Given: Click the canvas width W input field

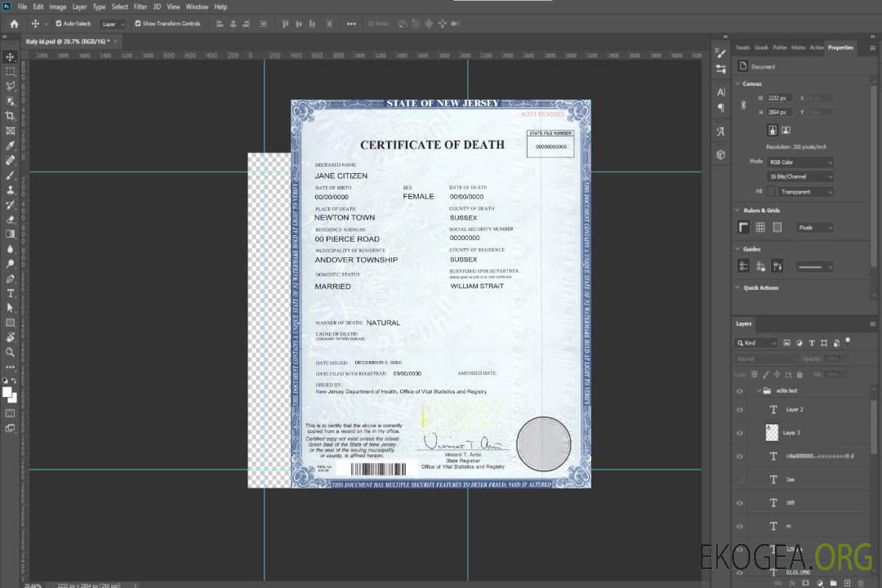Looking at the screenshot, I should coord(779,98).
